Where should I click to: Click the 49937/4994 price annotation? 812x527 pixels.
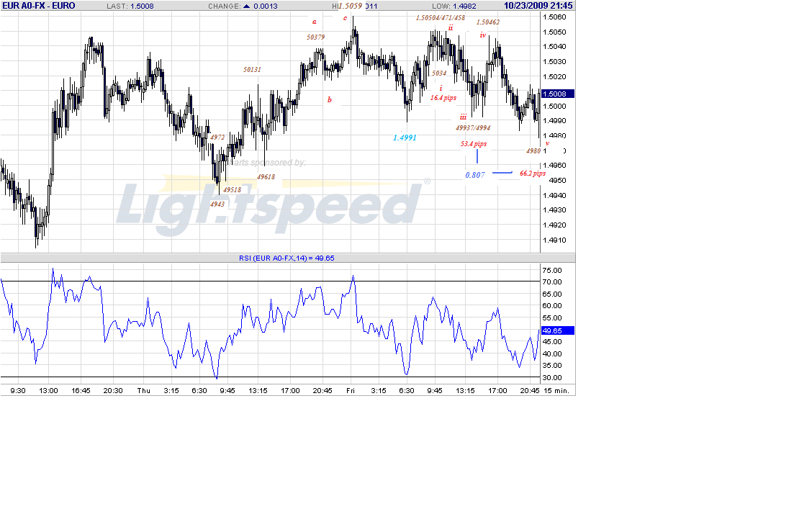473,128
